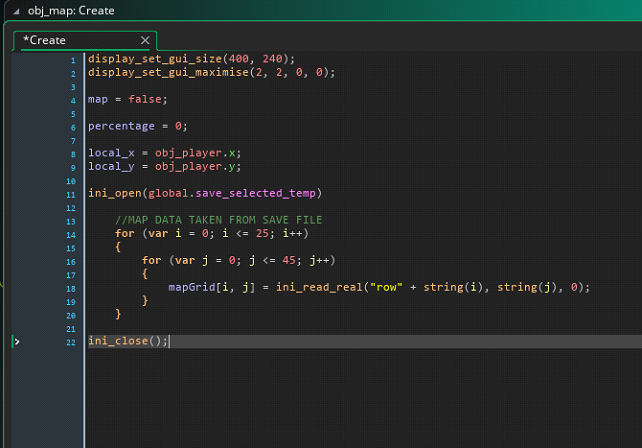The height and width of the screenshot is (448, 642).
Task: Collapse the obj_map: Create window triangle
Action: click(x=16, y=11)
